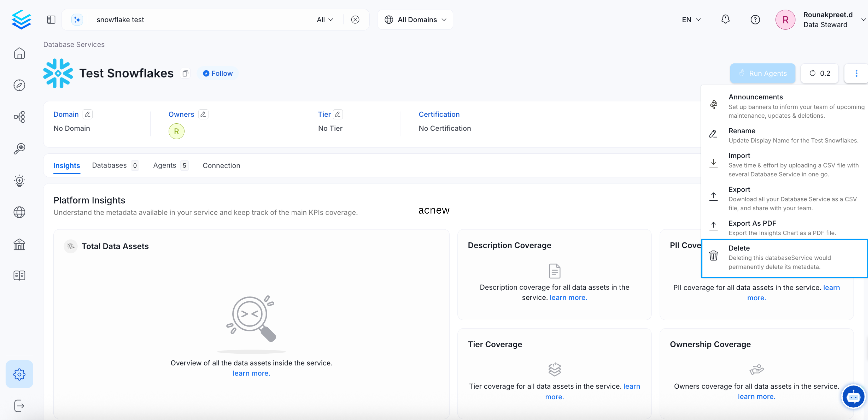The width and height of the screenshot is (868, 420).
Task: Open data lineage icon in sidebar
Action: tap(19, 117)
